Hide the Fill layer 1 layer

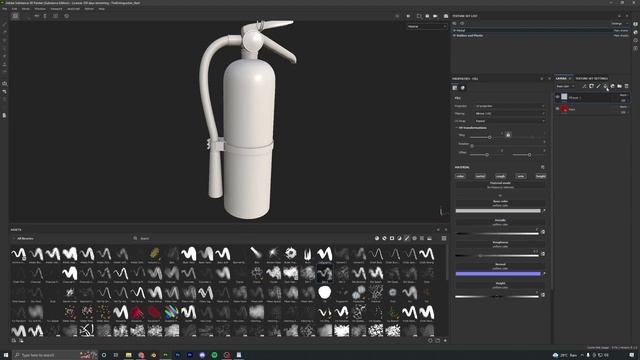[x=558, y=97]
